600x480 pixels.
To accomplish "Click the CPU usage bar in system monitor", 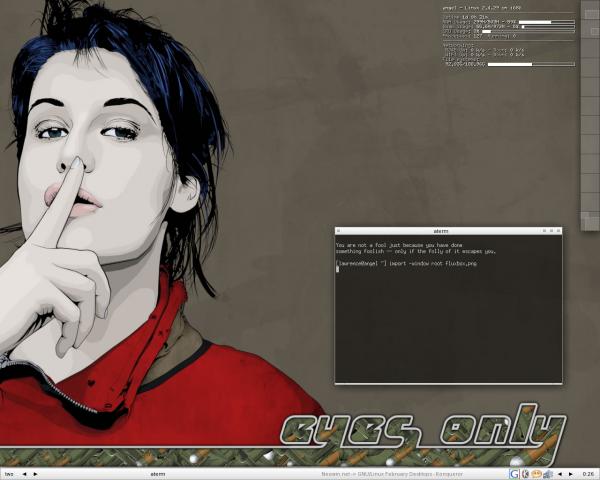I will click(528, 31).
